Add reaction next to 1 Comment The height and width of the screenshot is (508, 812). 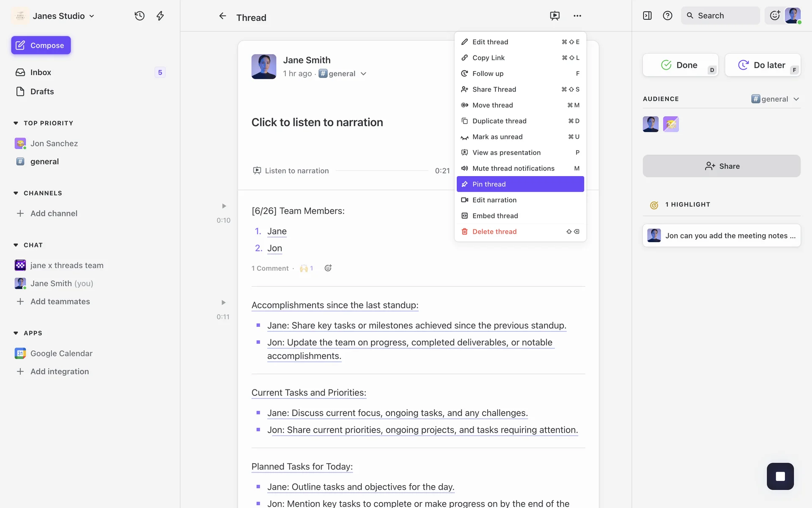pyautogui.click(x=328, y=268)
